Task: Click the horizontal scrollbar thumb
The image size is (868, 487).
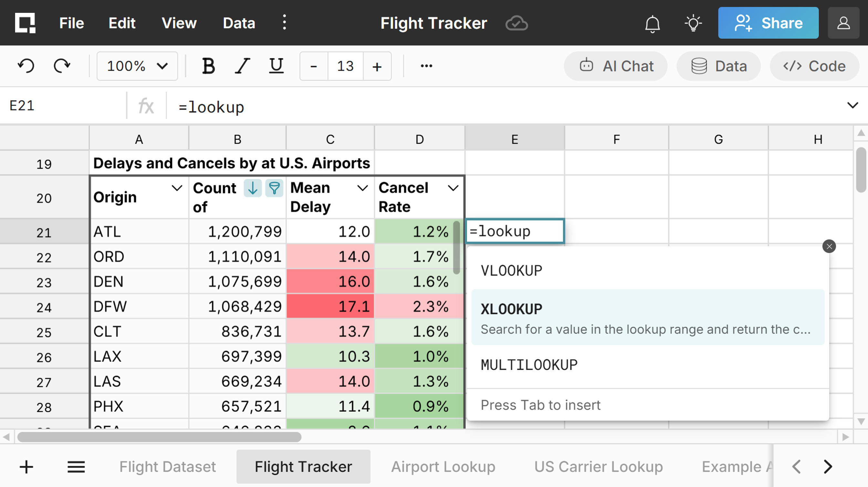Action: point(159,437)
